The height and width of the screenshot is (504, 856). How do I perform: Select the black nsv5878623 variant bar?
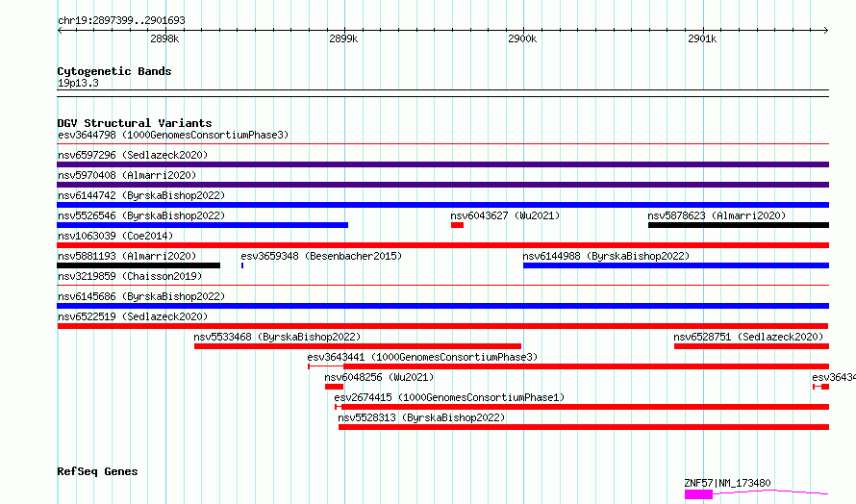coord(739,225)
